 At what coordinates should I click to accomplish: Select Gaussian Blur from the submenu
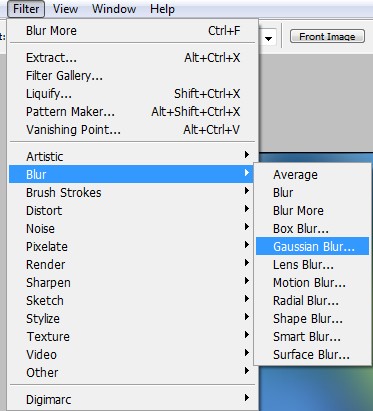(312, 246)
